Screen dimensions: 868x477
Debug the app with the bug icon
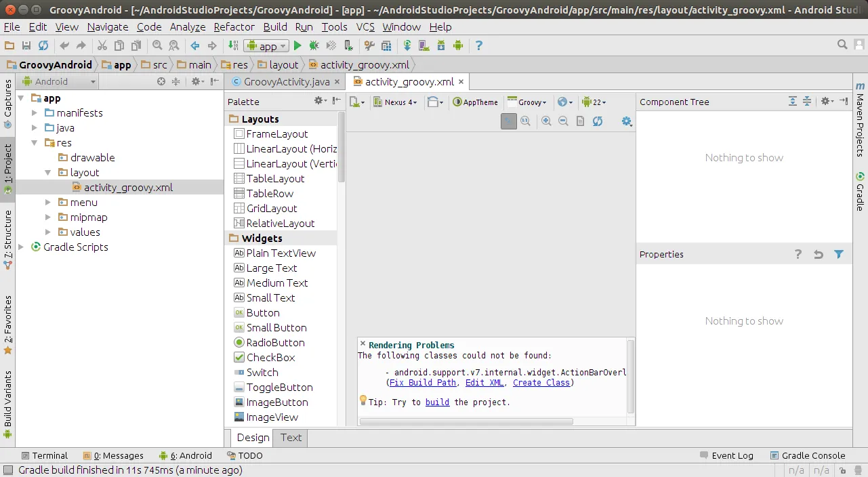[314, 46]
